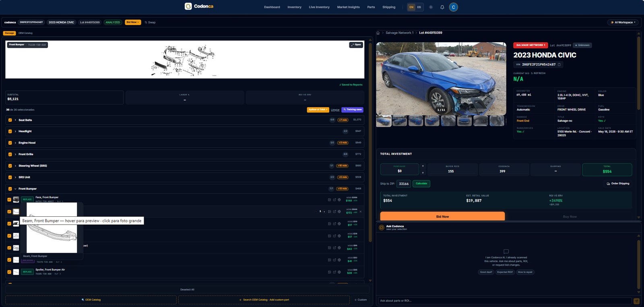Click globe icon on Face, Front Bumper row
This screenshot has height=307, width=644.
tap(339, 200)
